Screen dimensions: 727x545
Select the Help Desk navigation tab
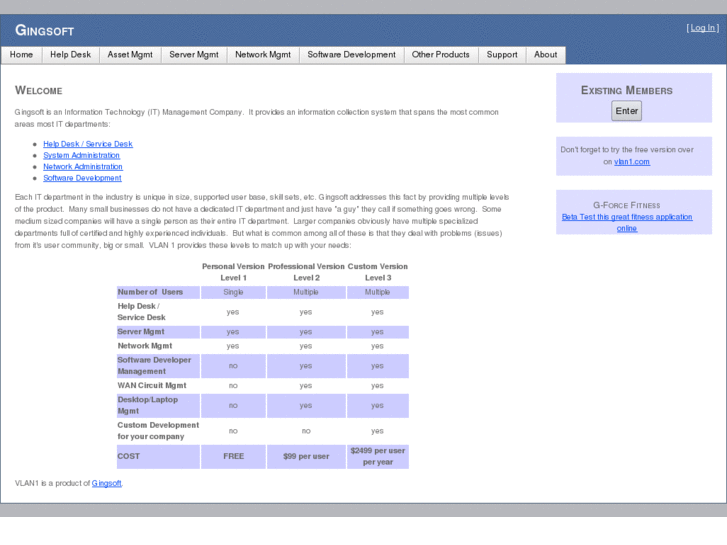[70, 55]
